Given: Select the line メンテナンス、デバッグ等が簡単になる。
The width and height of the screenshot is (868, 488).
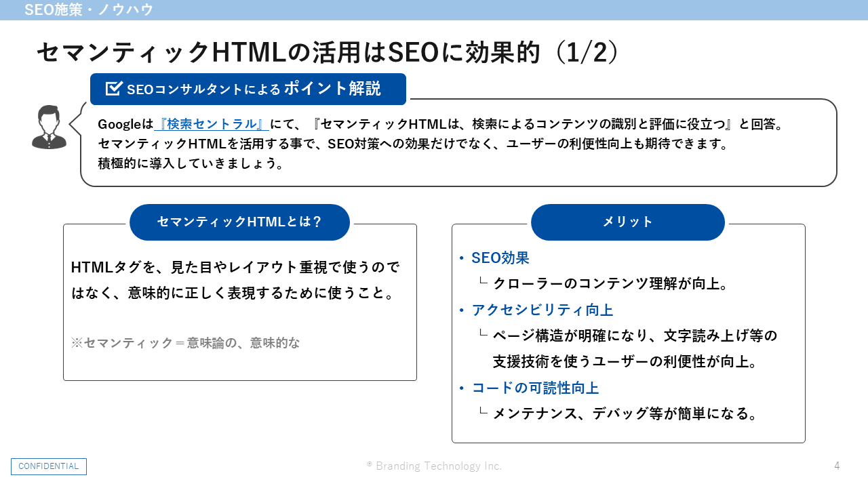Looking at the screenshot, I should coord(625,413).
